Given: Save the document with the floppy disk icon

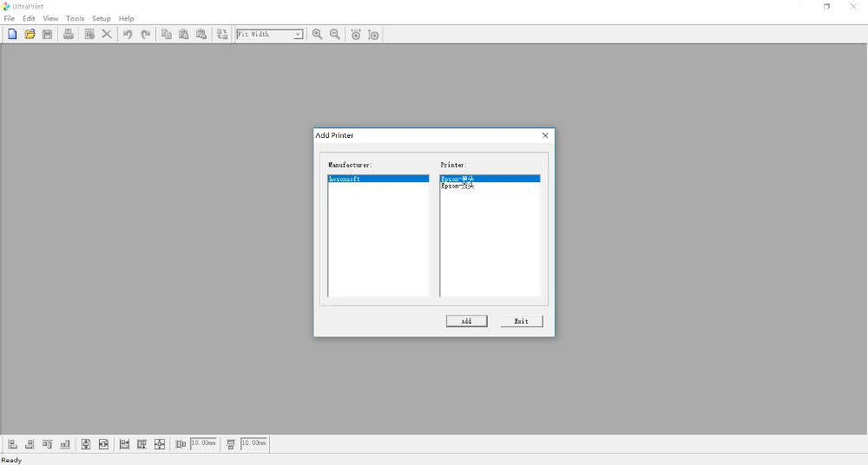Looking at the screenshot, I should 48,35.
